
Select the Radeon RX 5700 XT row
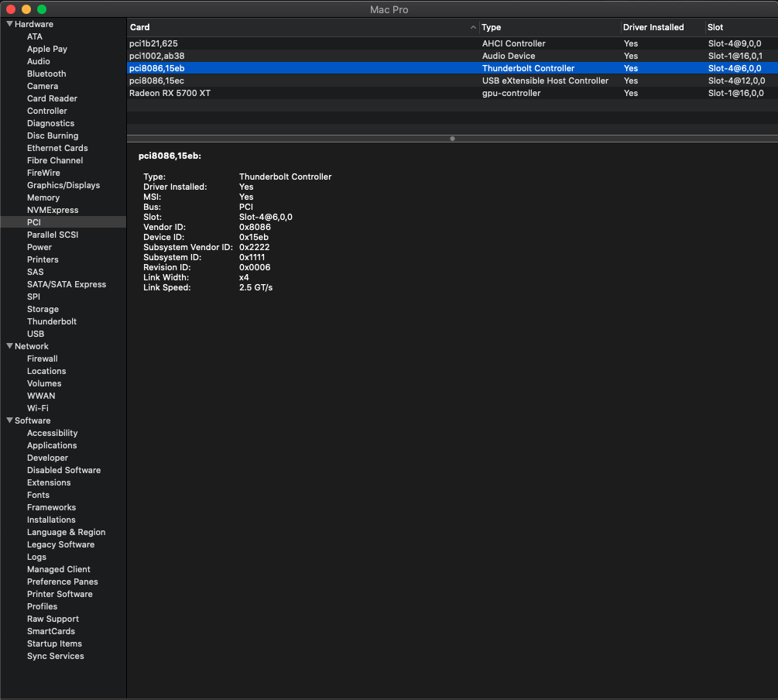(453, 93)
